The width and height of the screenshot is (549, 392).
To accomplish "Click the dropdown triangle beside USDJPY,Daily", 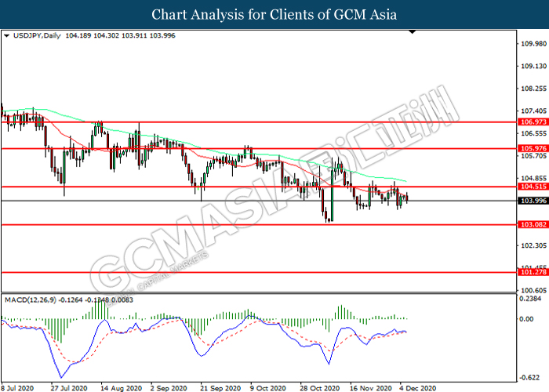I will click(6, 36).
